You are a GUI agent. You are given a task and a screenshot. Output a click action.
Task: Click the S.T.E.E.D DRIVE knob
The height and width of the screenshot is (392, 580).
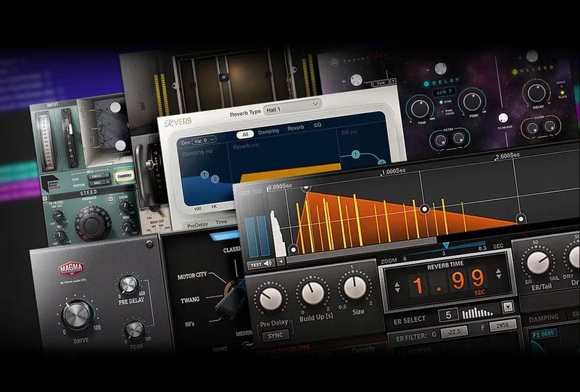click(125, 206)
